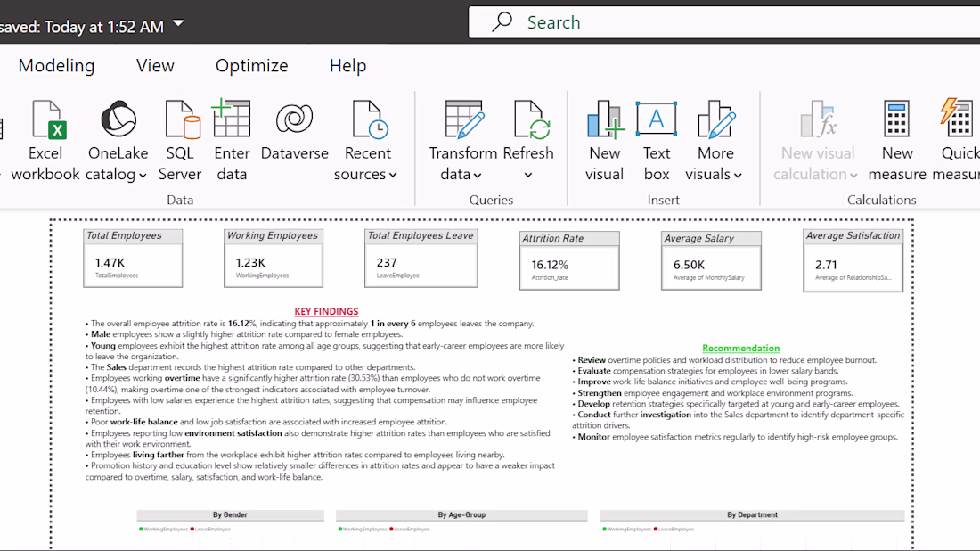This screenshot has height=551, width=980.
Task: Click the WorkingEmployees legend under By Department
Action: pyautogui.click(x=627, y=529)
